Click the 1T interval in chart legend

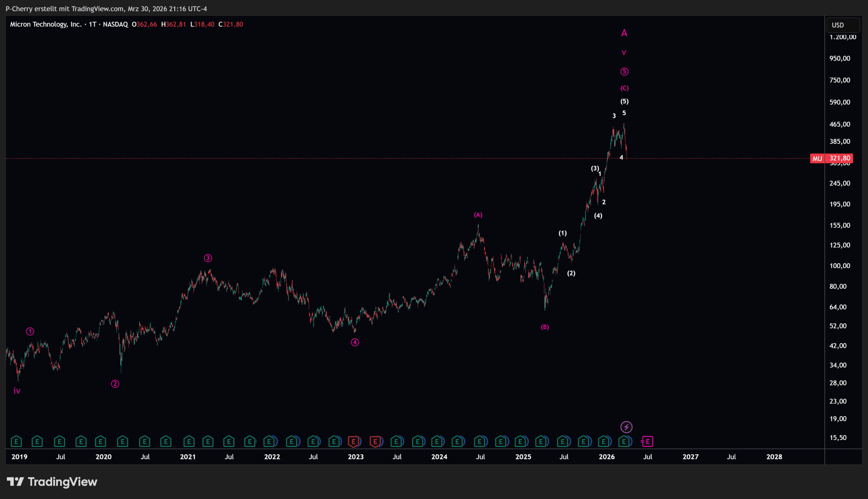92,24
